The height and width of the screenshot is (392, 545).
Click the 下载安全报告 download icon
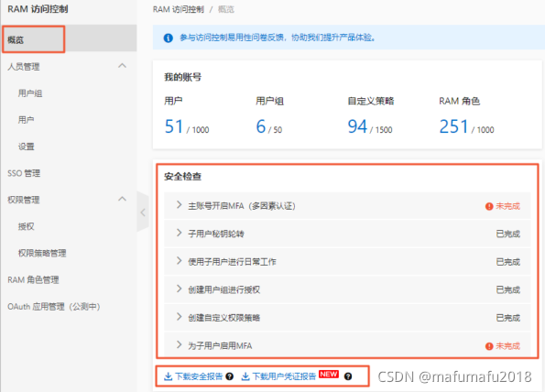point(169,376)
